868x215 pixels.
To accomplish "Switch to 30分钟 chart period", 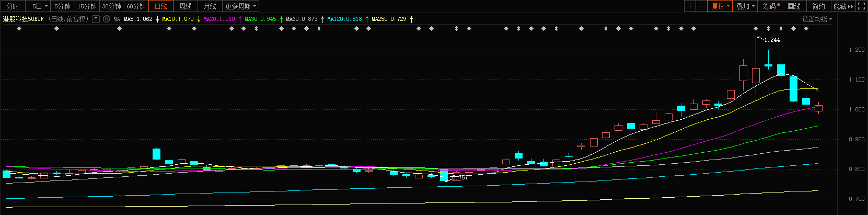I will pyautogui.click(x=111, y=6).
